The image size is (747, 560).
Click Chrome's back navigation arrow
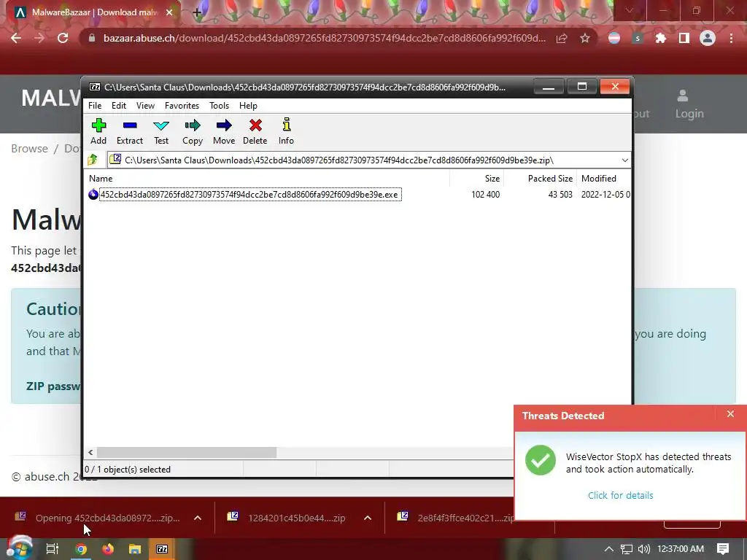point(16,38)
